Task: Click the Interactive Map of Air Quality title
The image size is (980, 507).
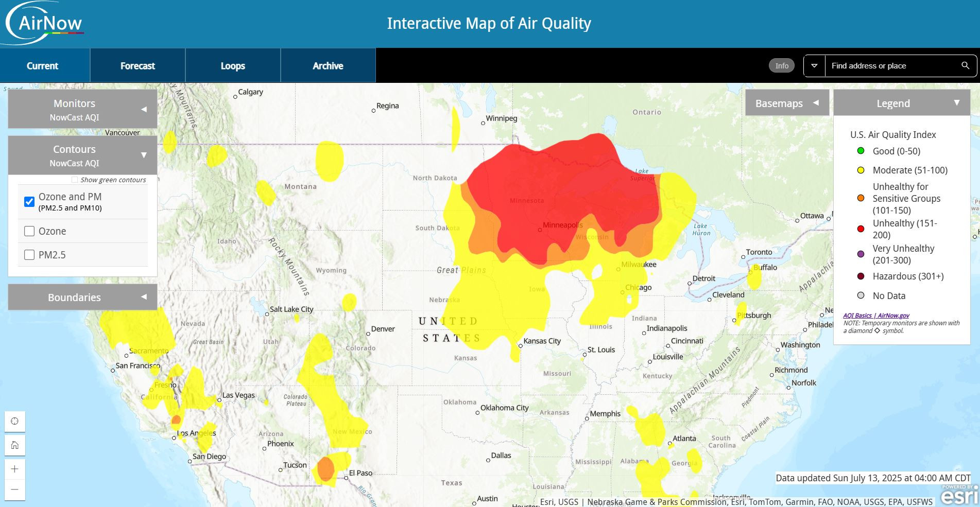Action: 489,23
